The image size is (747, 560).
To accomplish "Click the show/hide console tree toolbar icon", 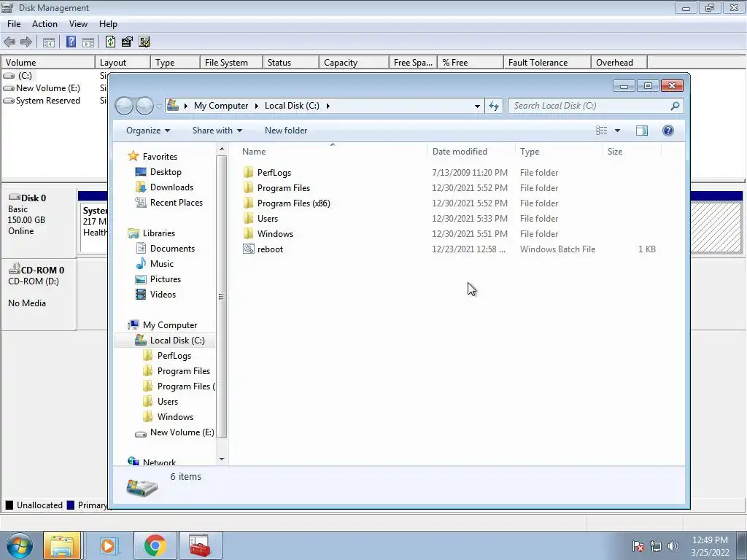I will [x=49, y=42].
